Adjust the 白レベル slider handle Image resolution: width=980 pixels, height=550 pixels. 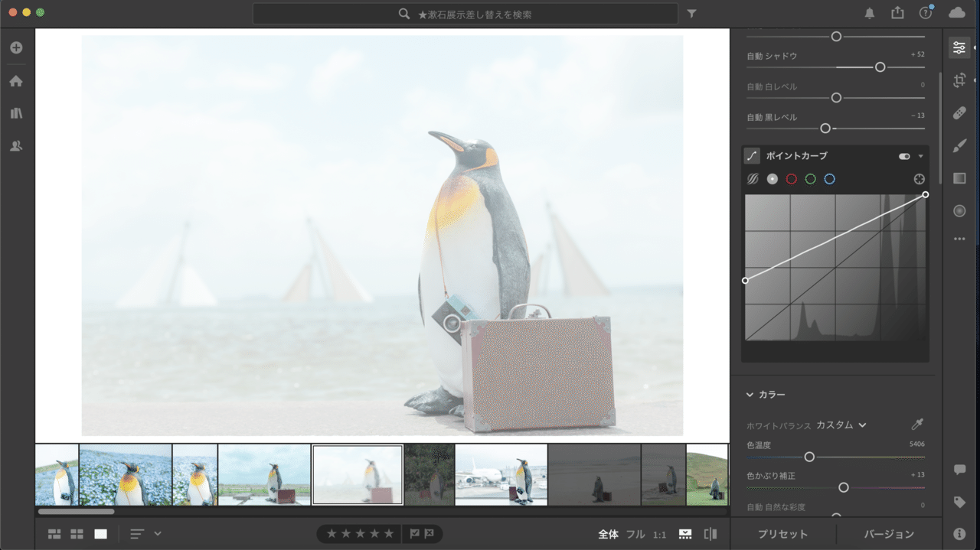836,98
